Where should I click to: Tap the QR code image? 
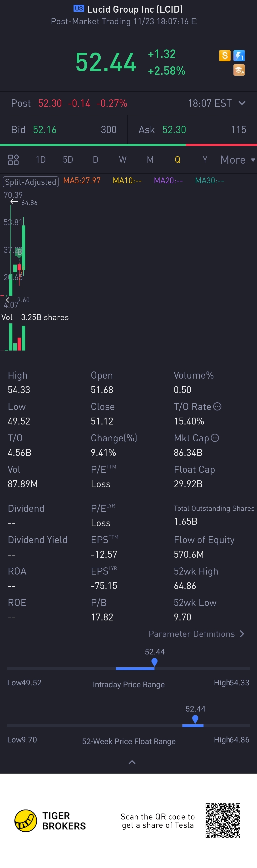point(223,820)
